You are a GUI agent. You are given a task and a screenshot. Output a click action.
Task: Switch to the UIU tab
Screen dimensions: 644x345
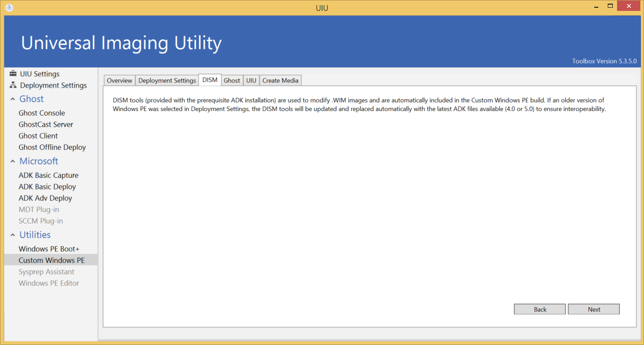251,80
